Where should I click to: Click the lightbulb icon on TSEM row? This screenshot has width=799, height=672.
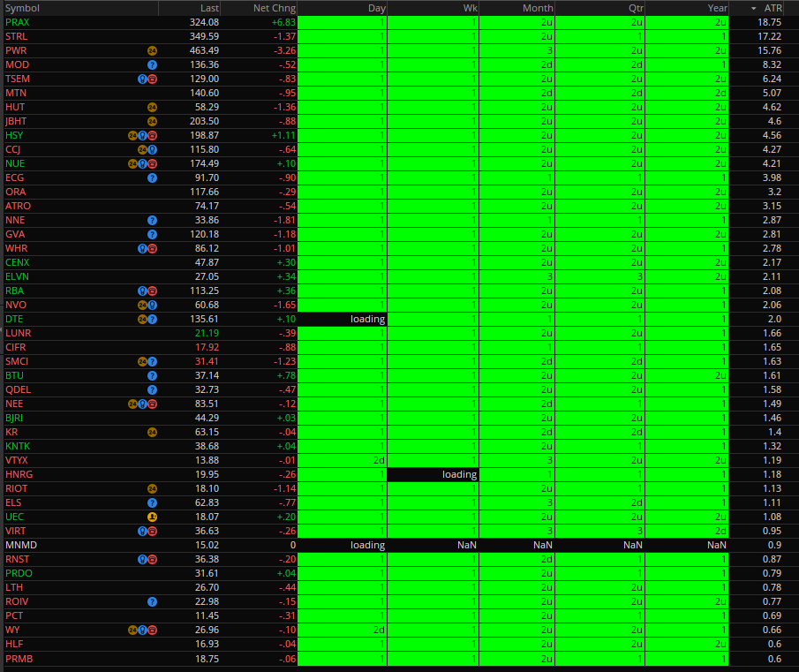pos(143,79)
